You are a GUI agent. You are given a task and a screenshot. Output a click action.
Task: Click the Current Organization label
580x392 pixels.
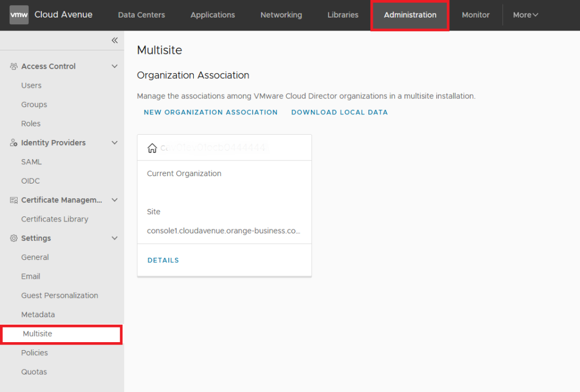(184, 173)
